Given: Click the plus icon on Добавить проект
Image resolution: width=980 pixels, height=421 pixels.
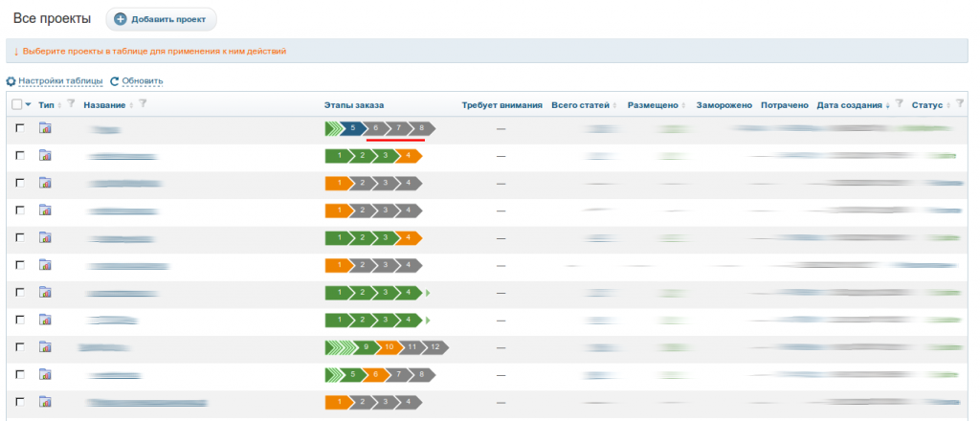Looking at the screenshot, I should pos(122,19).
